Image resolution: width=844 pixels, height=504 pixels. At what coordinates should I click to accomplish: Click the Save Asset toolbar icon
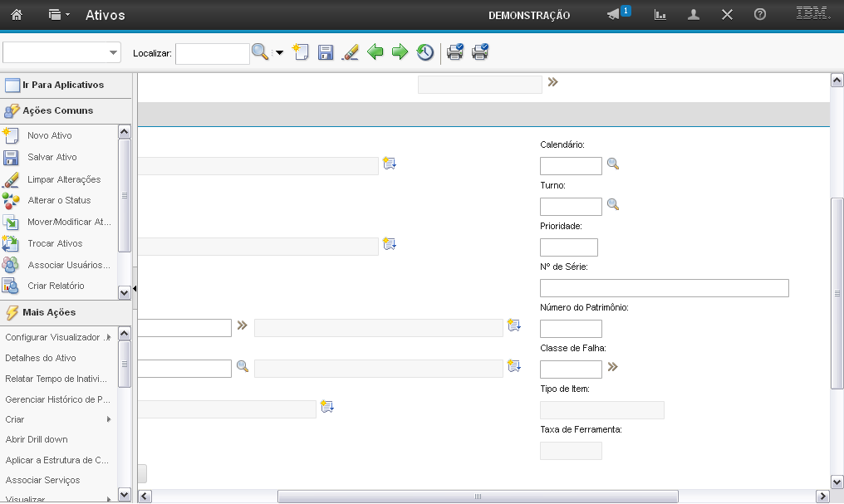[x=326, y=52]
